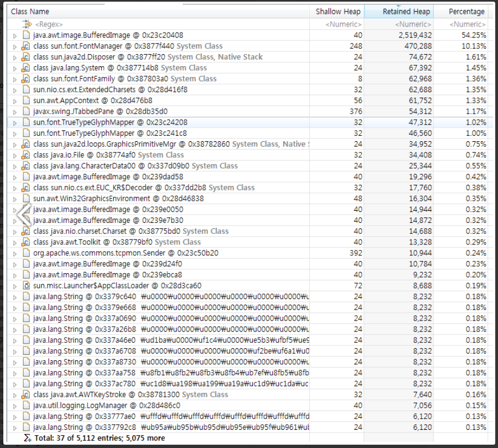Image resolution: width=498 pixels, height=448 pixels.
Task: Click percentage value 54.25%
Action: (x=474, y=35)
